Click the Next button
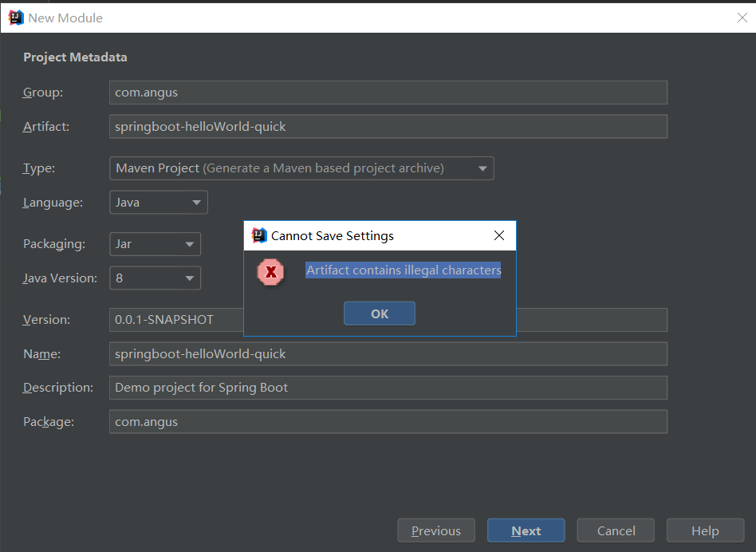The width and height of the screenshot is (756, 552). 526,530
